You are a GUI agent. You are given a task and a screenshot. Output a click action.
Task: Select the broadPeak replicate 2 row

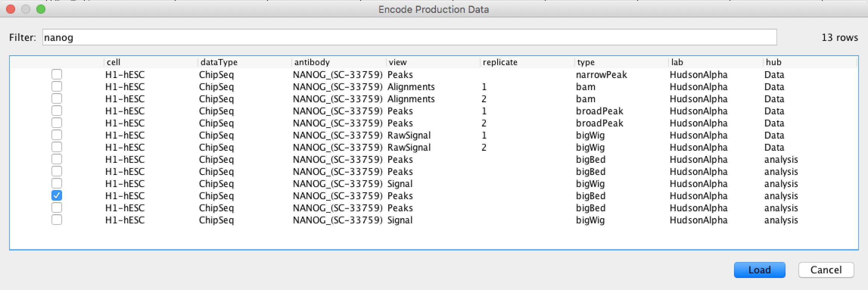pyautogui.click(x=434, y=123)
